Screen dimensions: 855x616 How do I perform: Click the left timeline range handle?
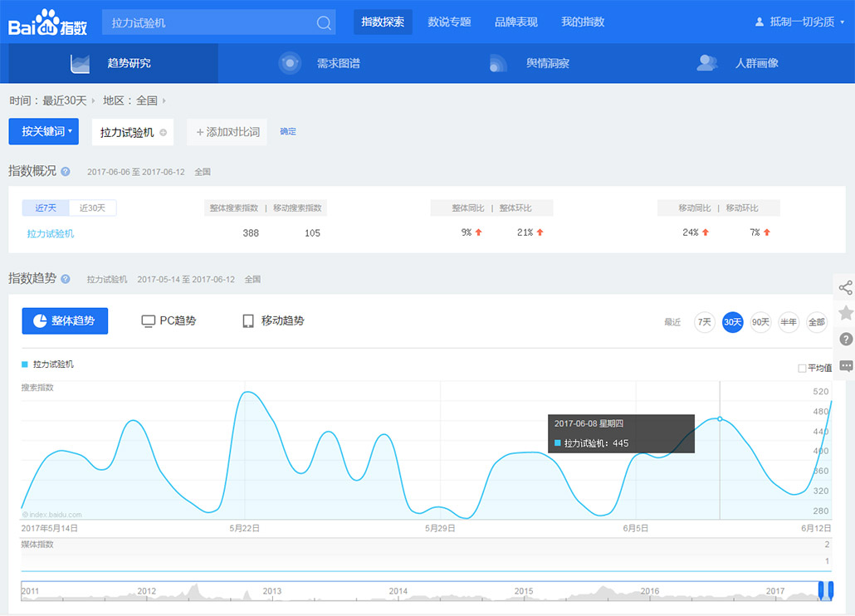click(821, 591)
